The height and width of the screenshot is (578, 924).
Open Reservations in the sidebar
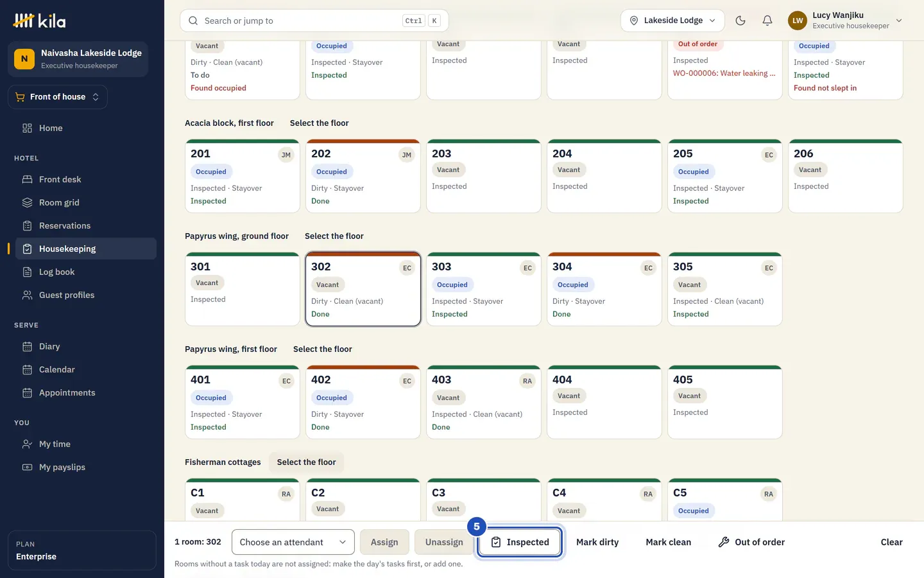86,225
